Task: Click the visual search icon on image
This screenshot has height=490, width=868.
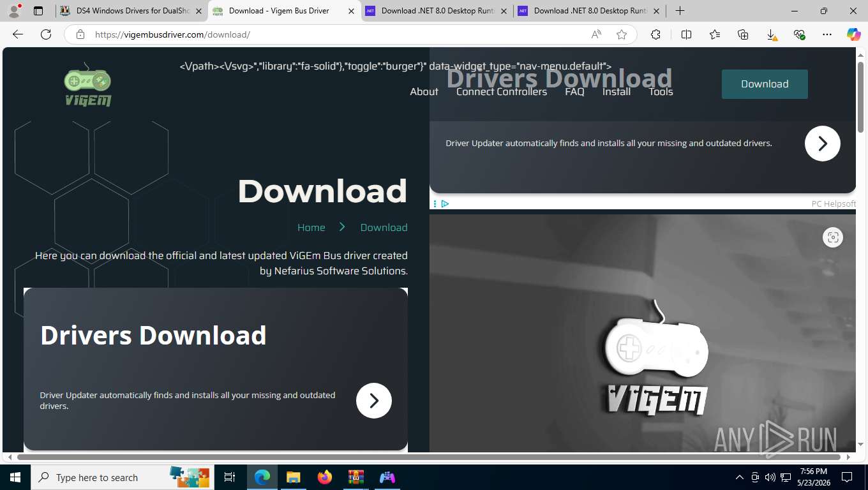Action: pyautogui.click(x=832, y=237)
